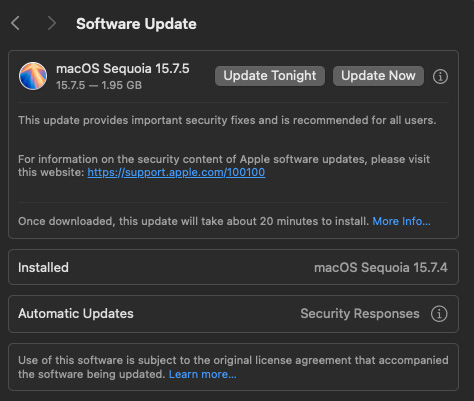The width and height of the screenshot is (474, 401).
Task: Open the support.apple.com/100100 link
Action: [x=176, y=172]
